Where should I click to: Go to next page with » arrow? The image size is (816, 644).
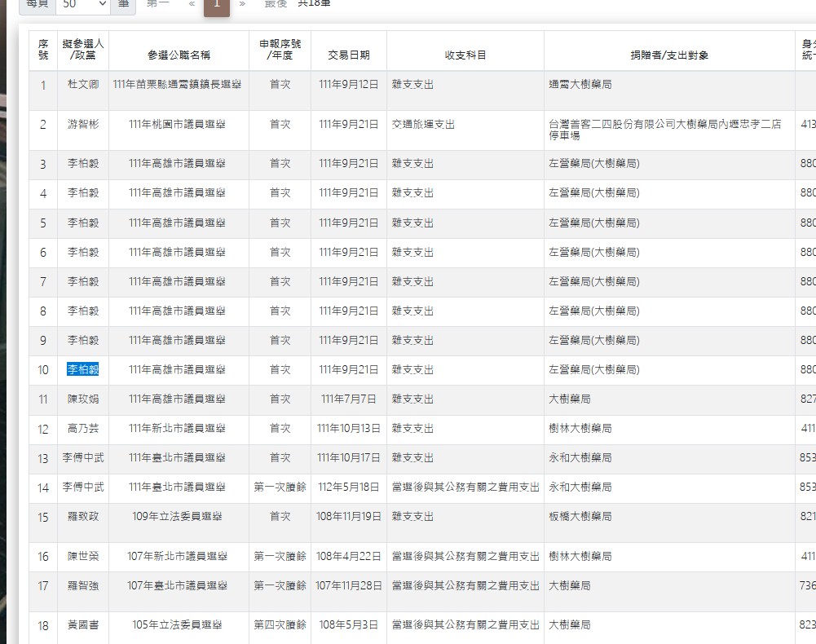[x=242, y=4]
